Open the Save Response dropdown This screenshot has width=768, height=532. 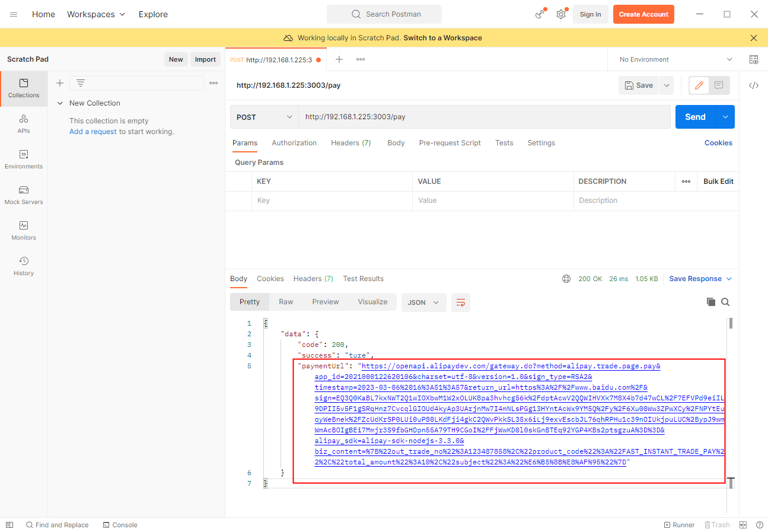tap(700, 279)
